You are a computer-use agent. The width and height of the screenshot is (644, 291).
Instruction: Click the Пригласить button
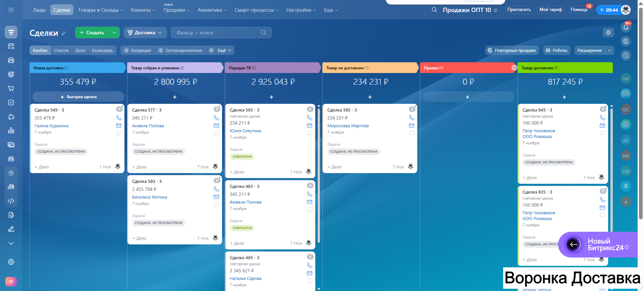click(x=519, y=10)
